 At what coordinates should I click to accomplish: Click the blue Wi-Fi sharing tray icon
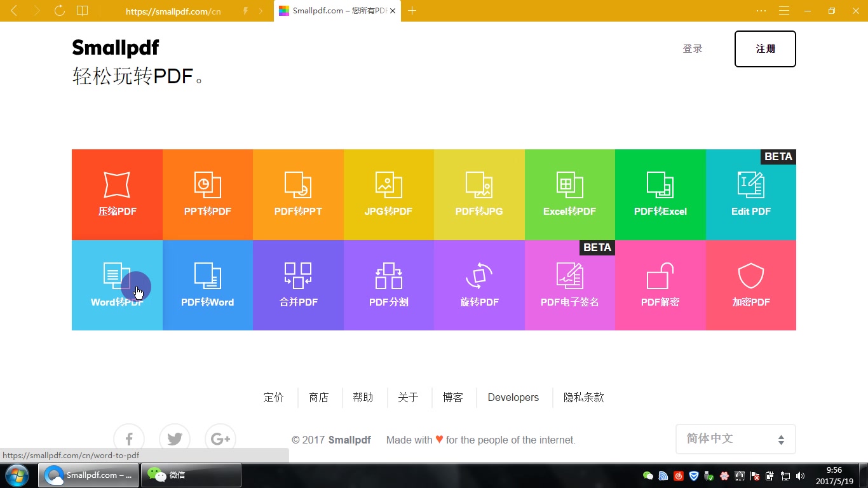pos(663,475)
